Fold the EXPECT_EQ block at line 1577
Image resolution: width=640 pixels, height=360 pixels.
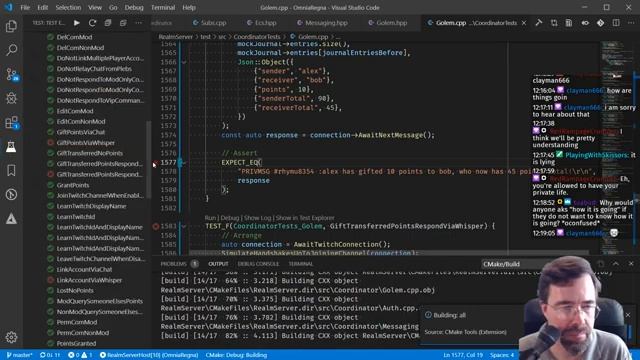pyautogui.click(x=184, y=163)
